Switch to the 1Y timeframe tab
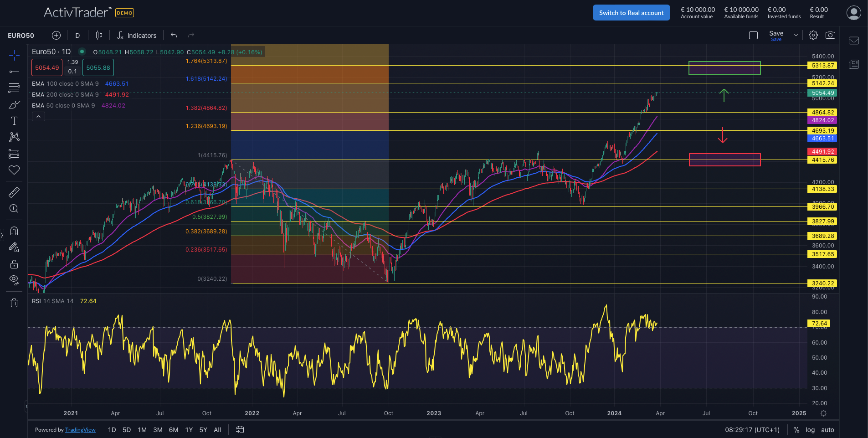This screenshot has height=438, width=868. (189, 429)
